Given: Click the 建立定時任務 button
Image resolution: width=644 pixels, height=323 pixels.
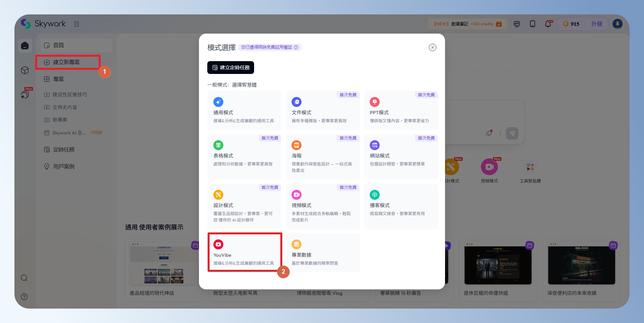Looking at the screenshot, I should [231, 68].
